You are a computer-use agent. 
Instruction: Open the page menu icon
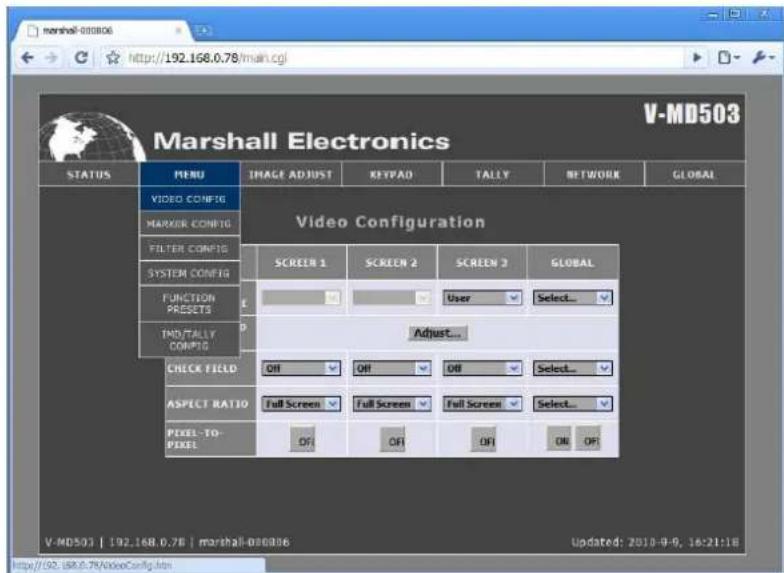pyautogui.click(x=728, y=58)
